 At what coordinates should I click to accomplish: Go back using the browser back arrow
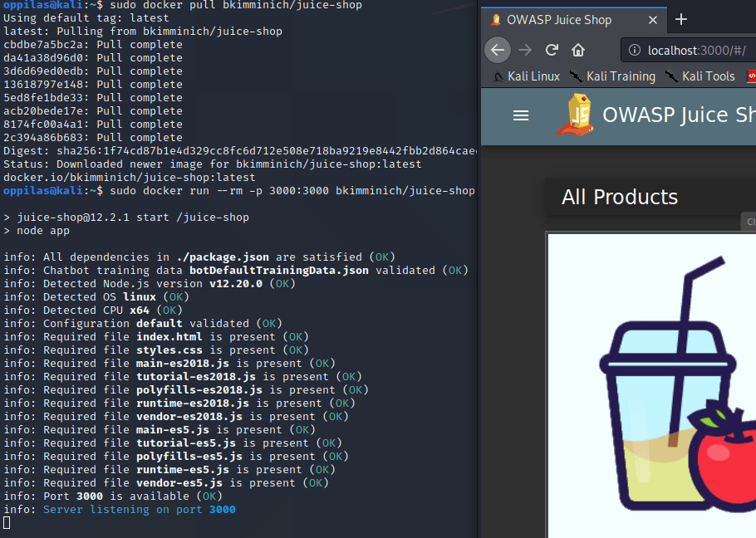497,50
